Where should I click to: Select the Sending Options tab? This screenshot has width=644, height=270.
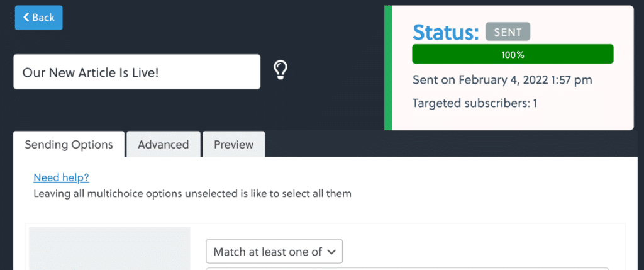[69, 144]
